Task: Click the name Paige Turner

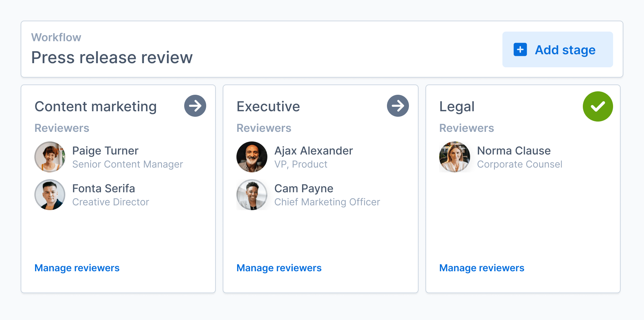Action: [105, 151]
